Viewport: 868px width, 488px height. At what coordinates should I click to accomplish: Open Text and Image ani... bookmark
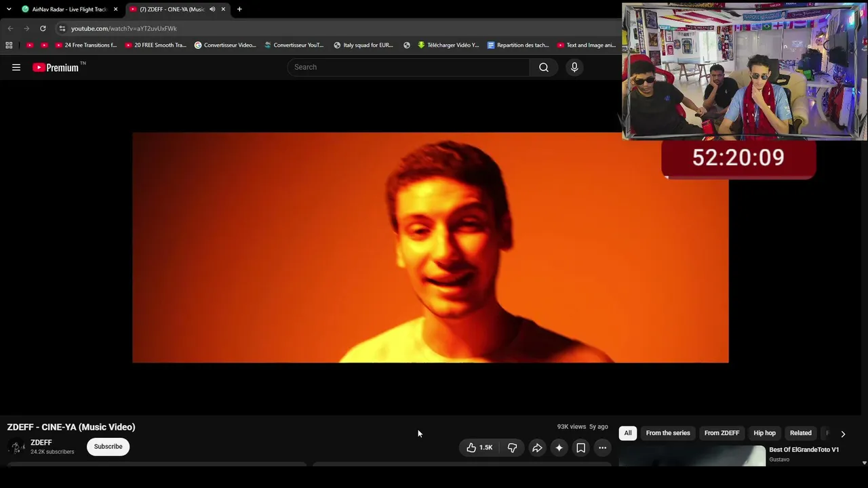coord(587,45)
